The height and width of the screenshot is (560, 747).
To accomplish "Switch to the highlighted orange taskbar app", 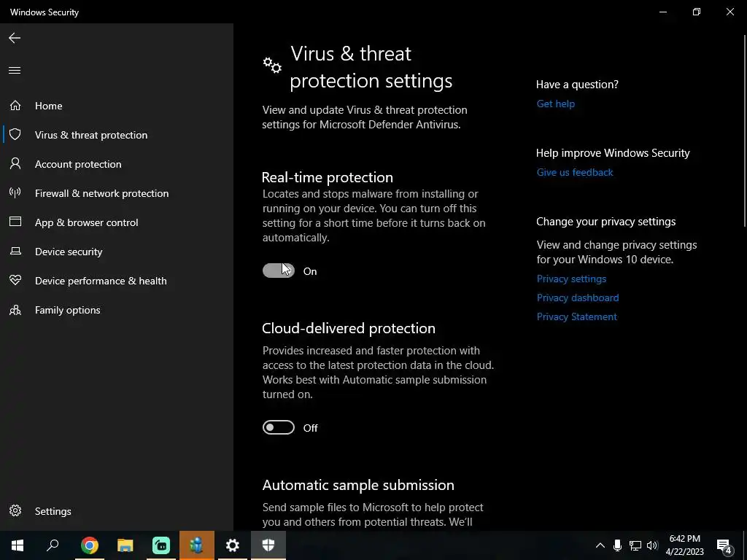I will point(197,545).
